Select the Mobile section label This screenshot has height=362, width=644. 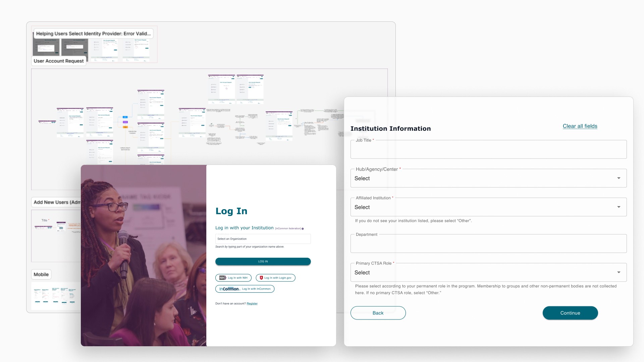tap(41, 275)
